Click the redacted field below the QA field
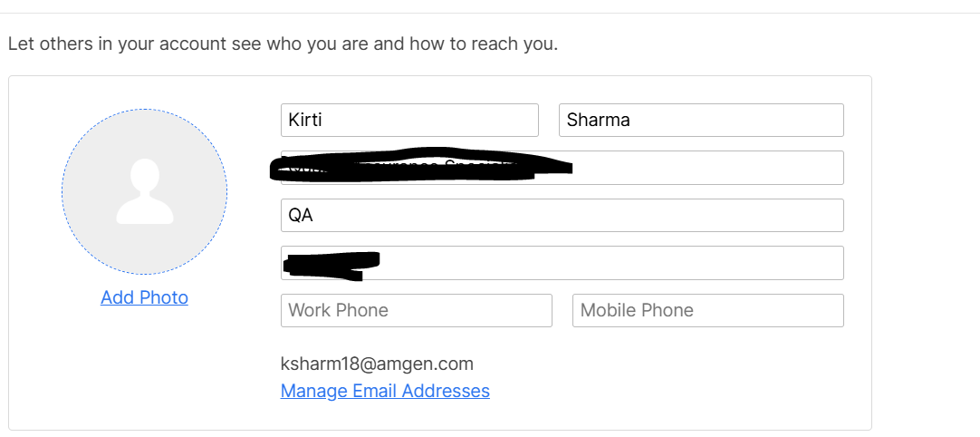This screenshot has width=980, height=437. click(562, 263)
